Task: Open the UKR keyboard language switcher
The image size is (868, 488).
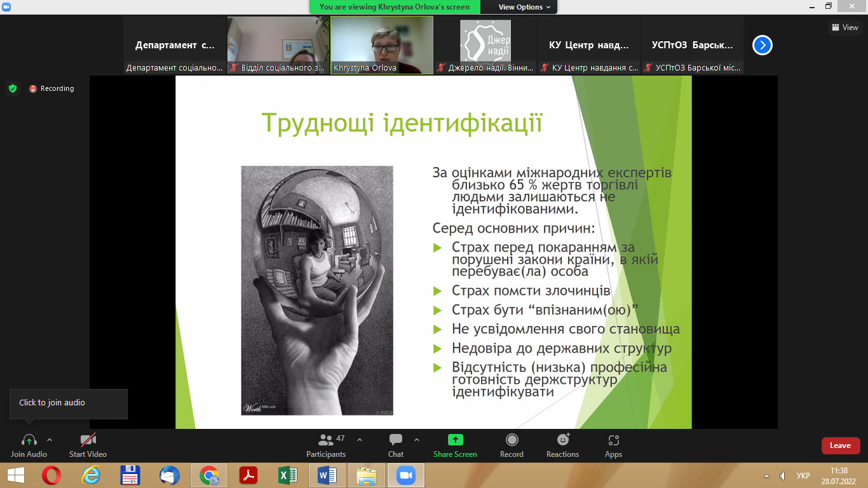Action: (x=803, y=475)
